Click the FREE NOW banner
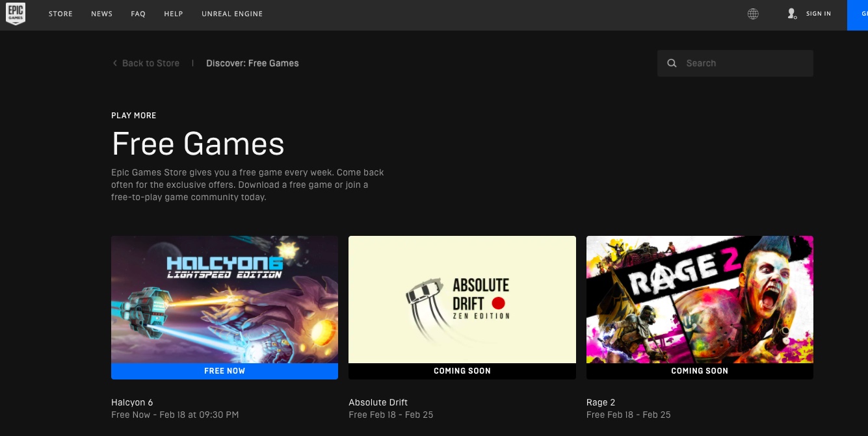The height and width of the screenshot is (436, 868). point(224,371)
